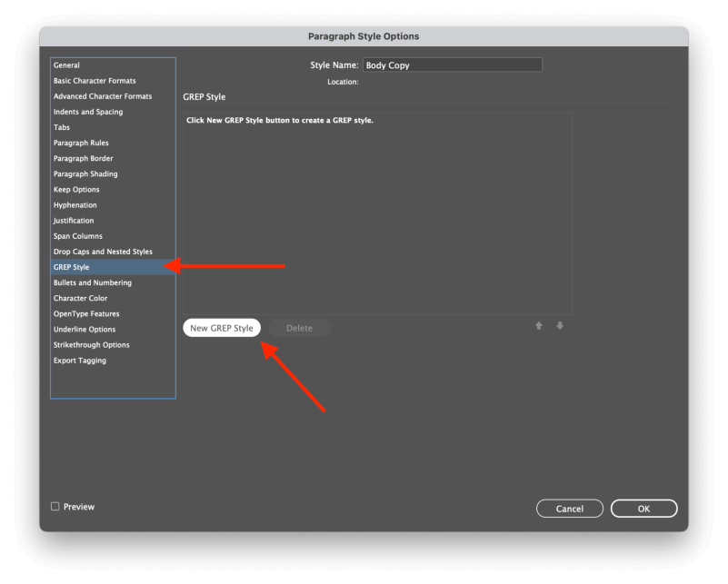Screen dimensions: 728x584
Task: Move GREP style down with the down arrow
Action: pyautogui.click(x=560, y=326)
